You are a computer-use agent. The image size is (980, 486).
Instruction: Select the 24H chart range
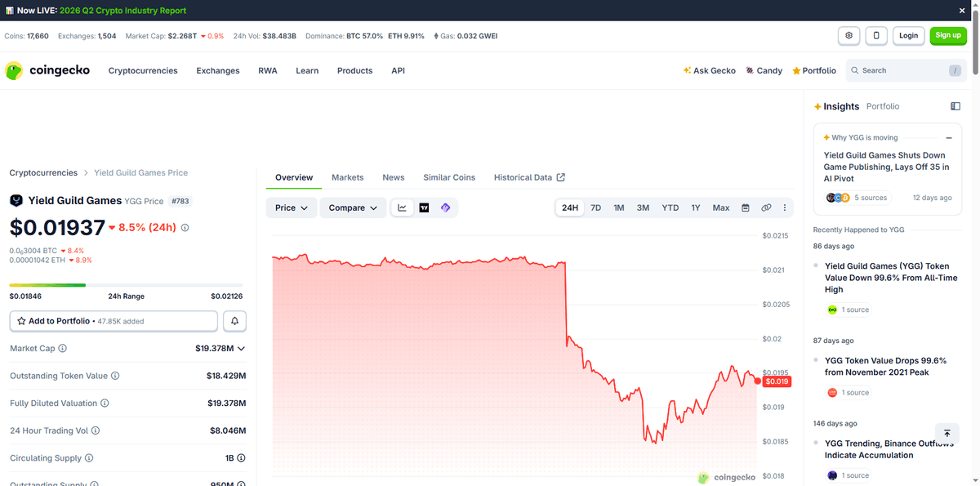(570, 208)
